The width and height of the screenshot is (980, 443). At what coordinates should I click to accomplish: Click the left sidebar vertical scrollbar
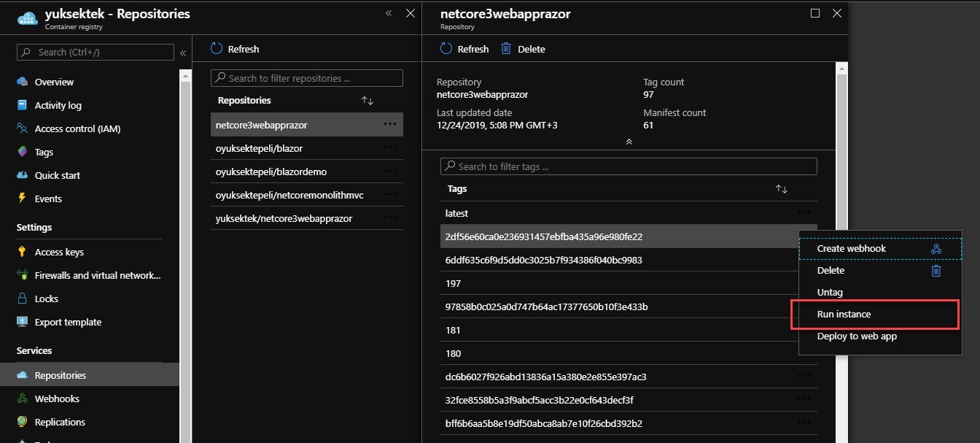coord(185,255)
